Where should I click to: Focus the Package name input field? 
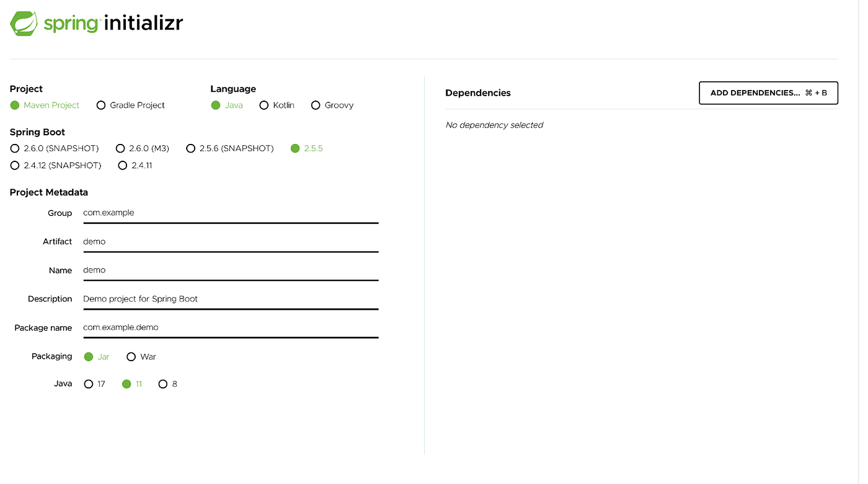pyautogui.click(x=231, y=327)
